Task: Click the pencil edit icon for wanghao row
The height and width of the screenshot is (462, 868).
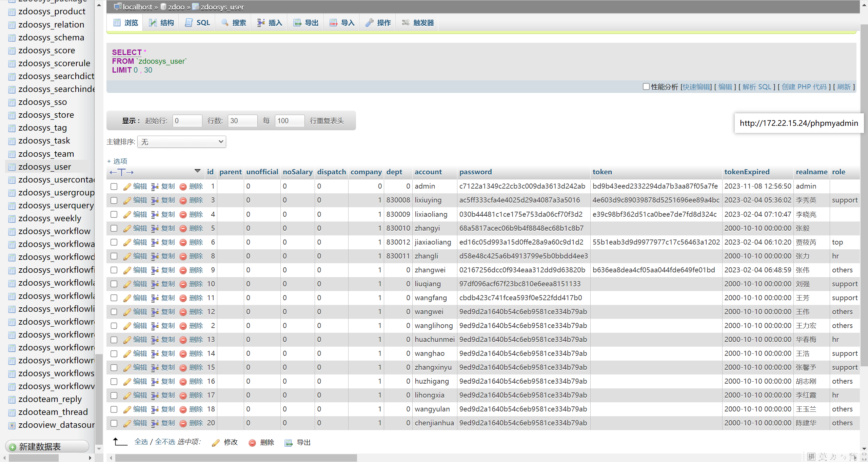Action: point(127,354)
